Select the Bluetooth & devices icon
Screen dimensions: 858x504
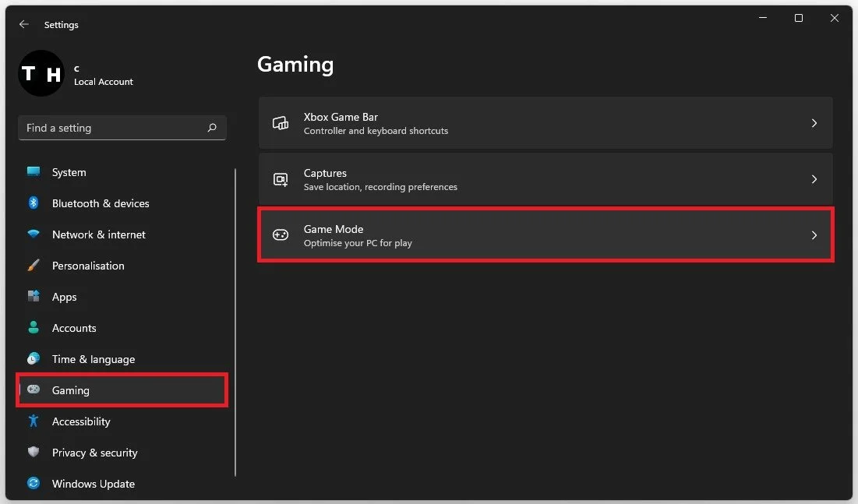click(34, 203)
